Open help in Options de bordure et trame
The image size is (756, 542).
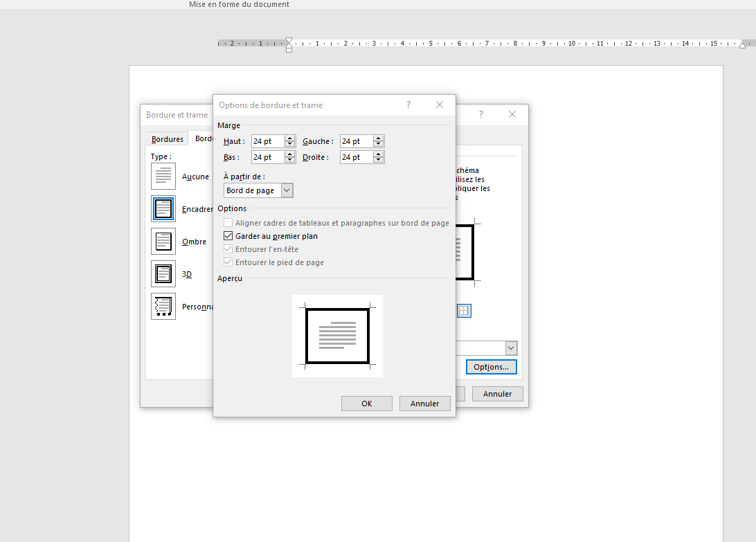point(408,105)
